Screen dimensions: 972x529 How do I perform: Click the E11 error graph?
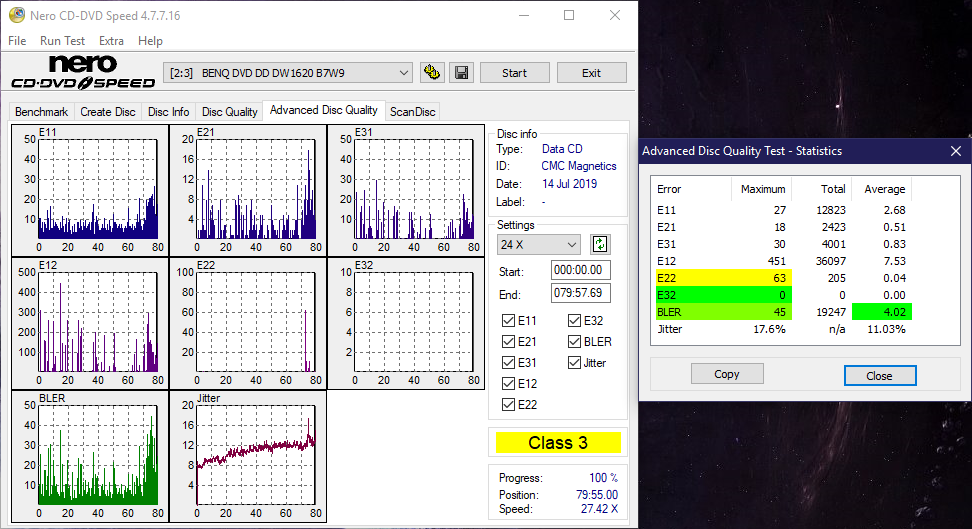tap(91, 190)
